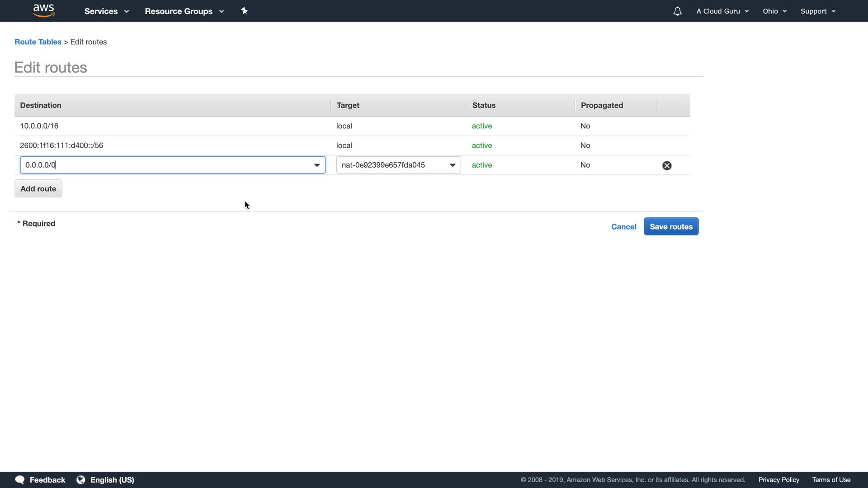Screen dimensions: 868x488
Task: Open the Privacy Policy link
Action: (778, 480)
